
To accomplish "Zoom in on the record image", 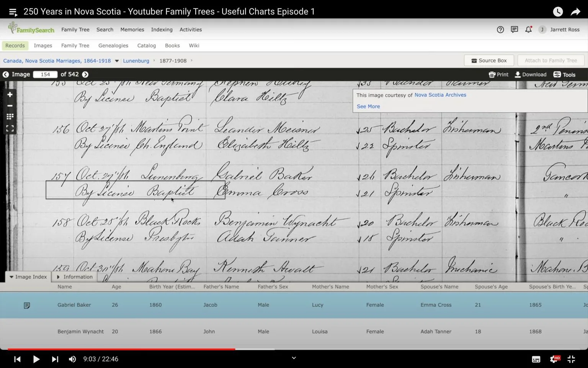I will pos(10,95).
